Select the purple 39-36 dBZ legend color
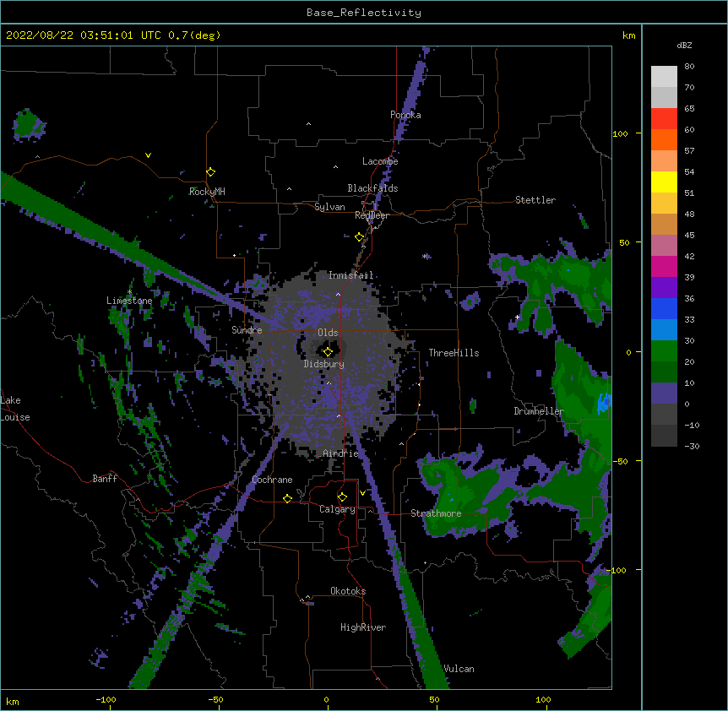This screenshot has height=711, width=728. [664, 287]
